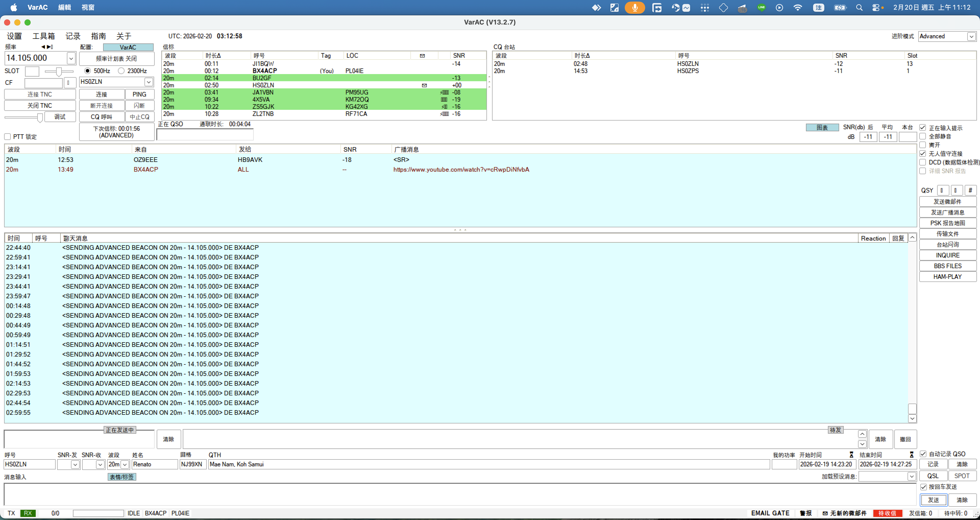
Task: Open the 14.105.000 frequency dropdown
Action: coord(71,58)
